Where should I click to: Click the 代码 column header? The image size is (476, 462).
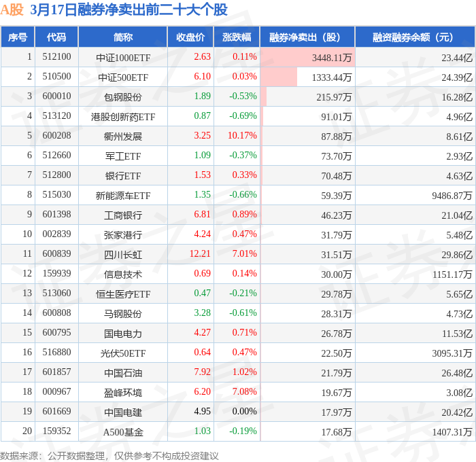tap(56, 37)
